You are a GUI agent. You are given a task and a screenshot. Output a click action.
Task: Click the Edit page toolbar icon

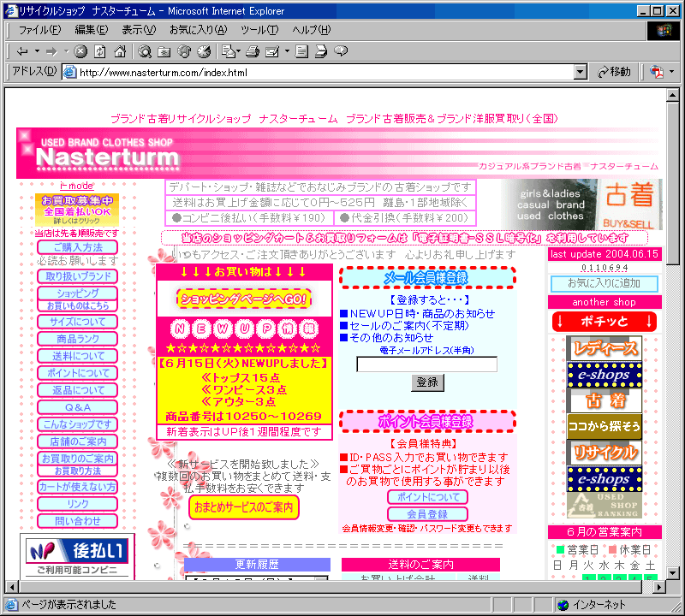click(272, 51)
